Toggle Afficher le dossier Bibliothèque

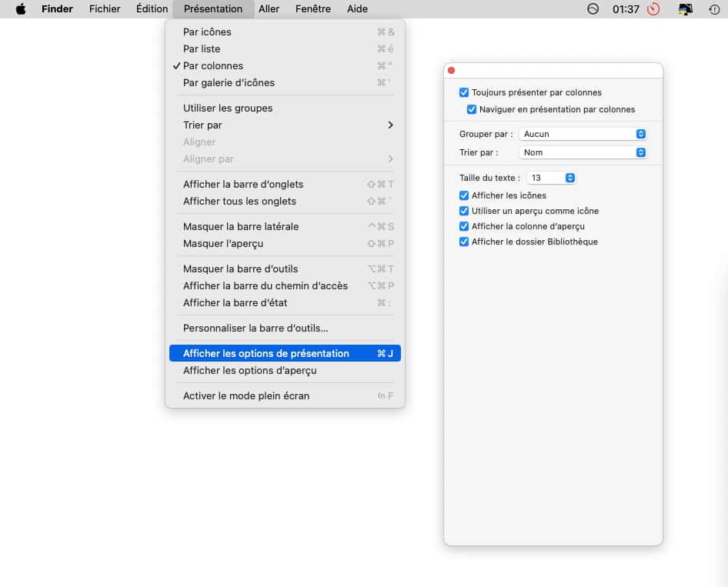464,242
